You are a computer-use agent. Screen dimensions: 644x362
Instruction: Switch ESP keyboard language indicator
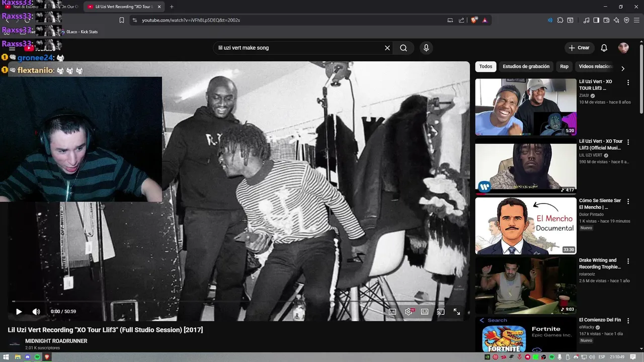coord(602,357)
